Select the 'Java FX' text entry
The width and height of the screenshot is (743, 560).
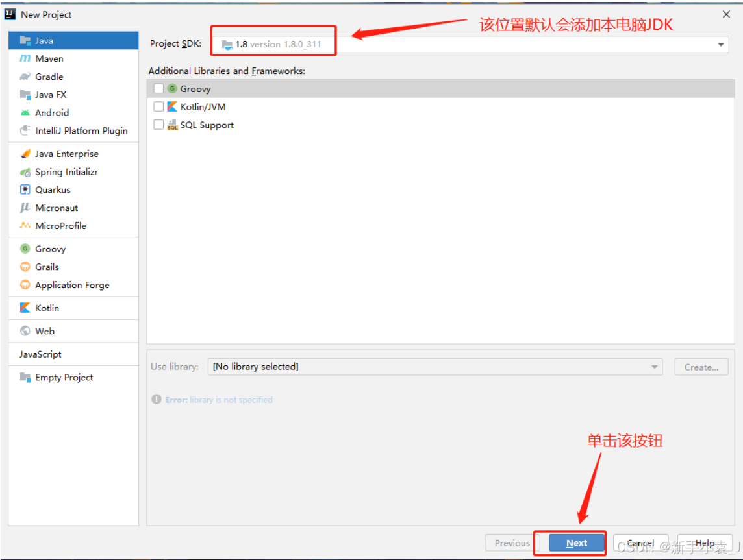(51, 95)
